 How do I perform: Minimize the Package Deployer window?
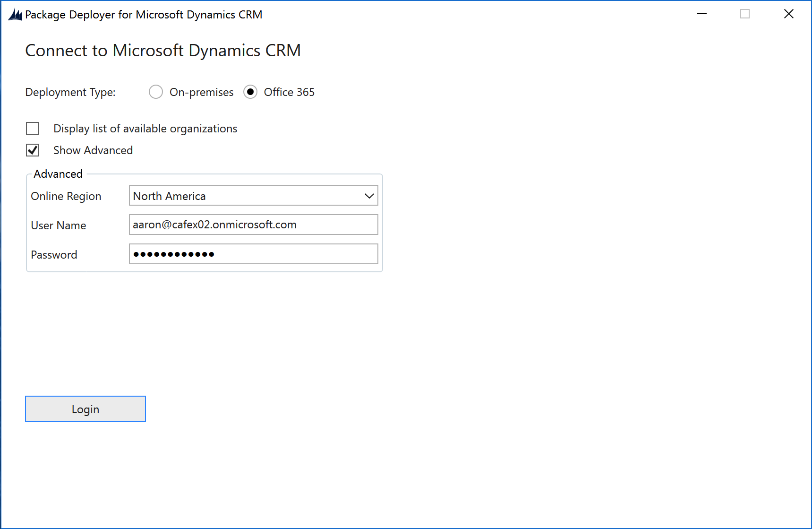702,14
